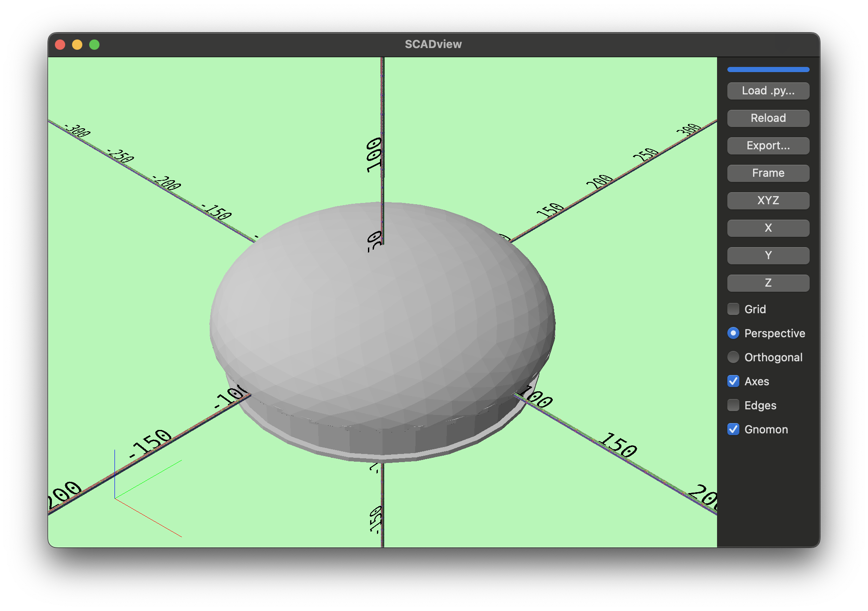Close the SCADview window

point(60,45)
